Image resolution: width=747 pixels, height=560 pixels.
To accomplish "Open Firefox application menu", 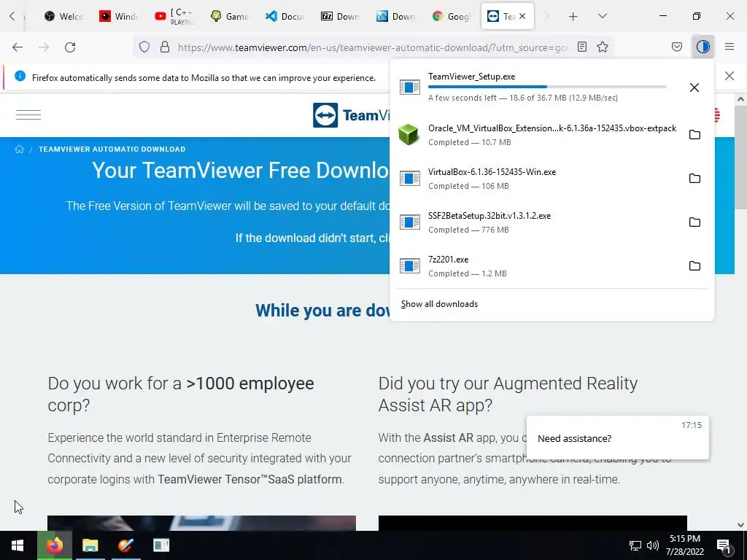I will tap(729, 47).
